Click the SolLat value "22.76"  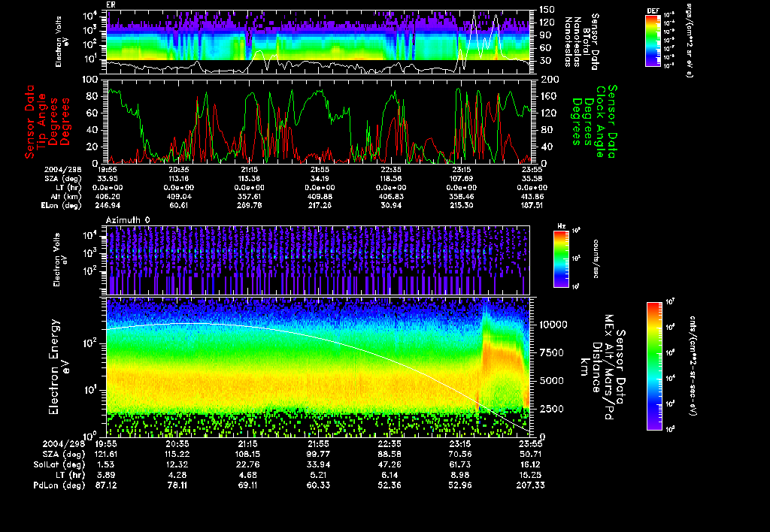click(x=248, y=464)
